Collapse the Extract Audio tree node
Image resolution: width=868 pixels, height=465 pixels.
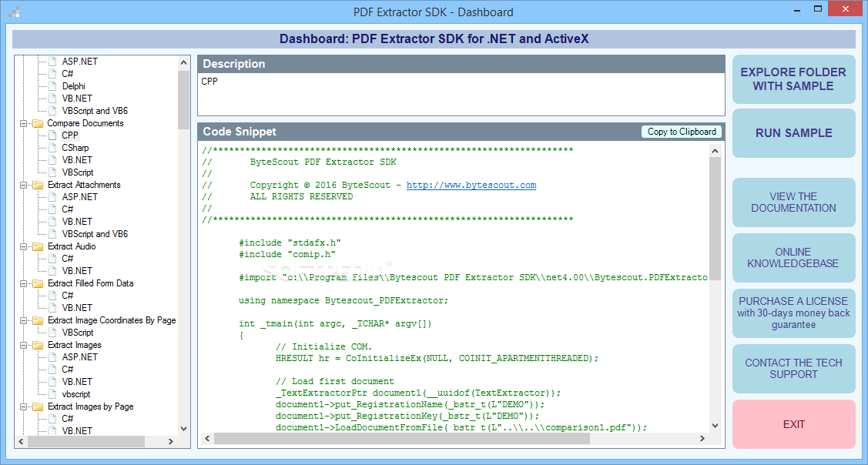click(x=24, y=246)
